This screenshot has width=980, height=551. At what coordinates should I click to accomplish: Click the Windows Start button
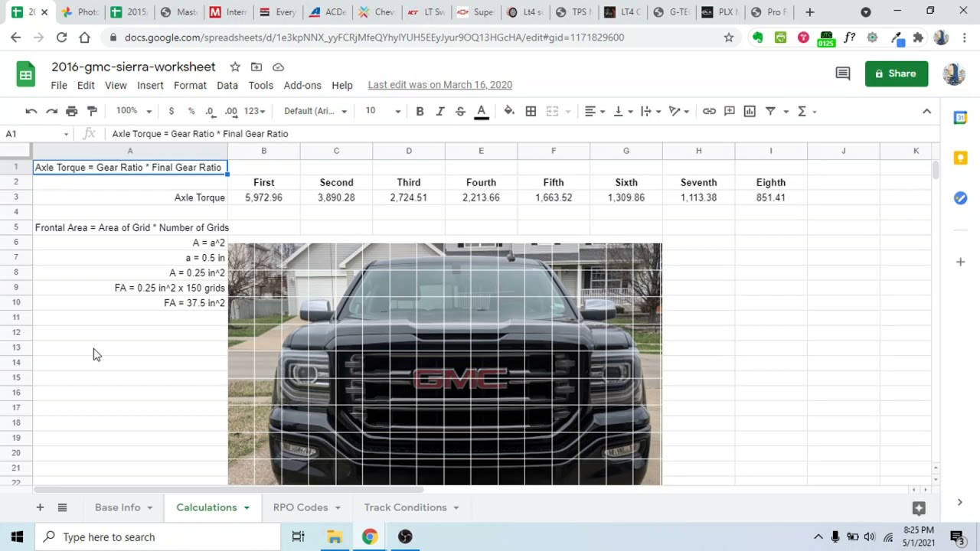(x=17, y=536)
